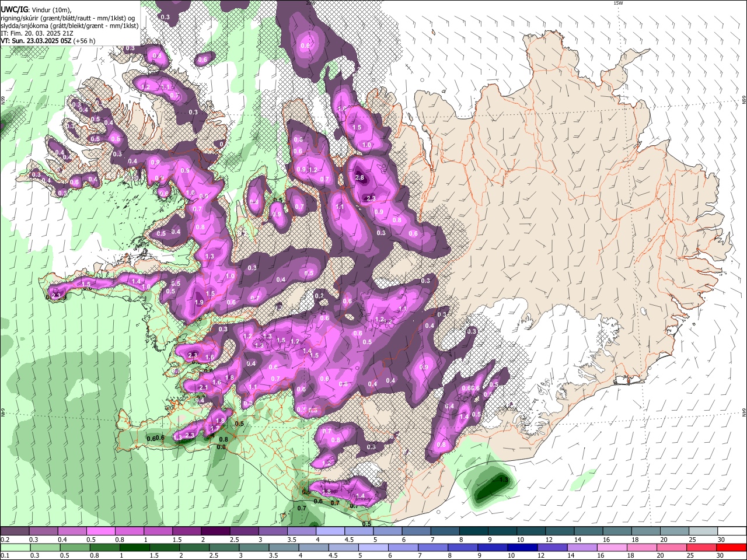Image resolution: width=747 pixels, height=560 pixels.
Task: Click the 1.3 value in the dark green rain cell
Action: pos(504,480)
